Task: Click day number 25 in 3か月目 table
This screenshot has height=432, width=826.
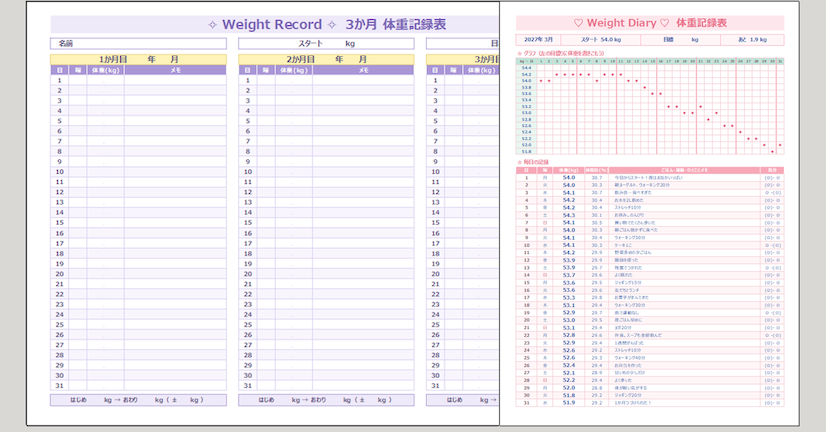Action: pyautogui.click(x=435, y=325)
